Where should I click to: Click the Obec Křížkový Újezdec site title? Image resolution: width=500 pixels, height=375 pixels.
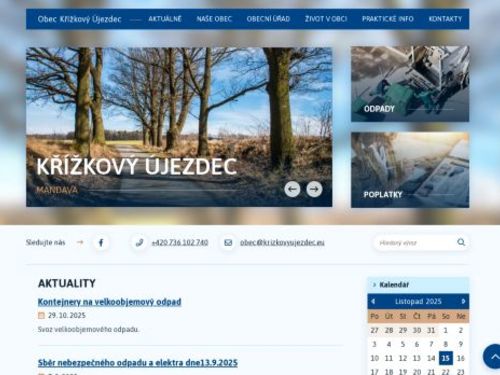79,19
